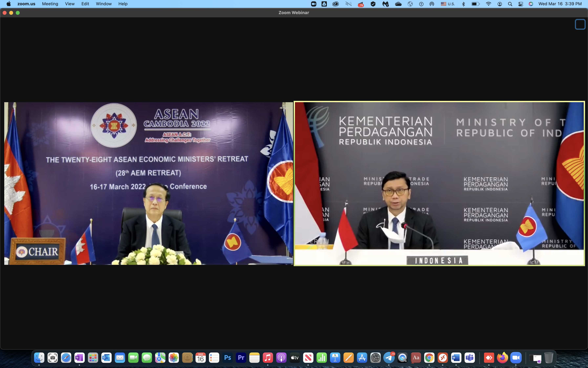Open Safari from the Dock
This screenshot has width=588, height=368.
pos(66,357)
